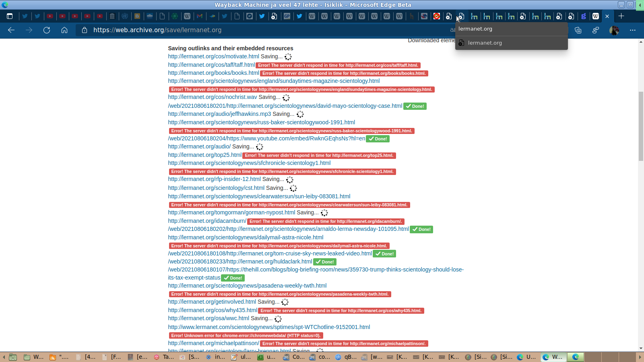This screenshot has height=362, width=644.
Task: Open the cos/motivate.html link
Action: 214,56
